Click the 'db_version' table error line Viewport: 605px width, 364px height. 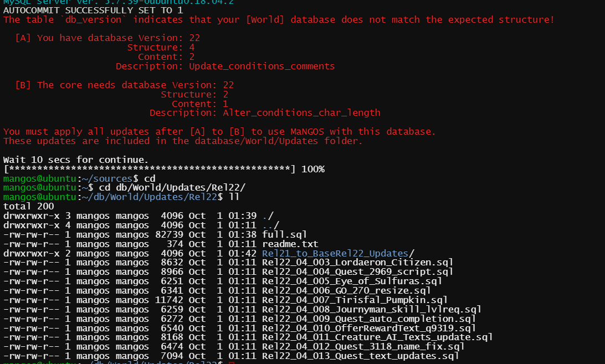click(x=279, y=20)
